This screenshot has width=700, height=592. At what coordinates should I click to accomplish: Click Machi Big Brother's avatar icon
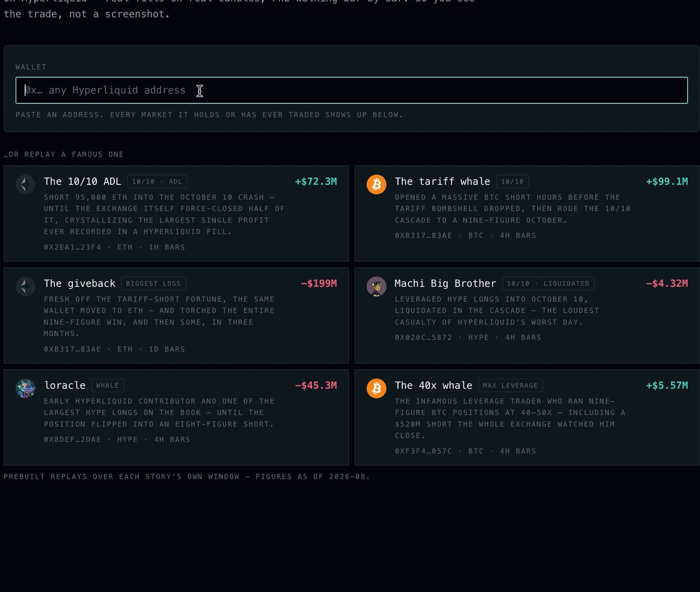pyautogui.click(x=376, y=286)
